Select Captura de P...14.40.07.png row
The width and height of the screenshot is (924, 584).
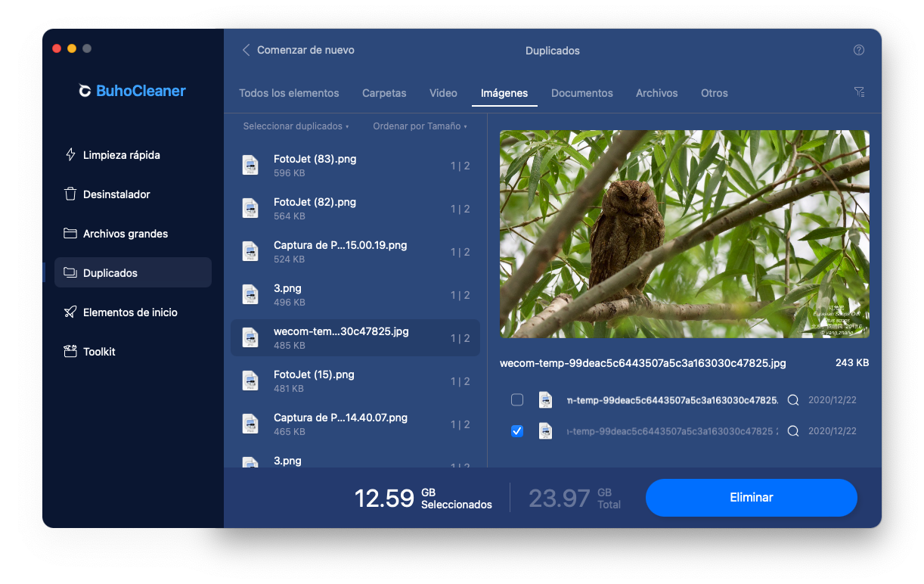tap(355, 424)
